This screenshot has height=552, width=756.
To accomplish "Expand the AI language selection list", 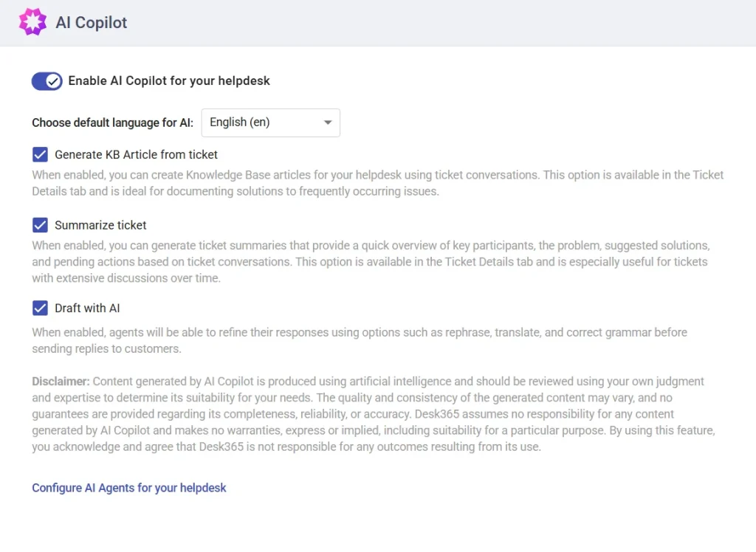I will (x=270, y=123).
